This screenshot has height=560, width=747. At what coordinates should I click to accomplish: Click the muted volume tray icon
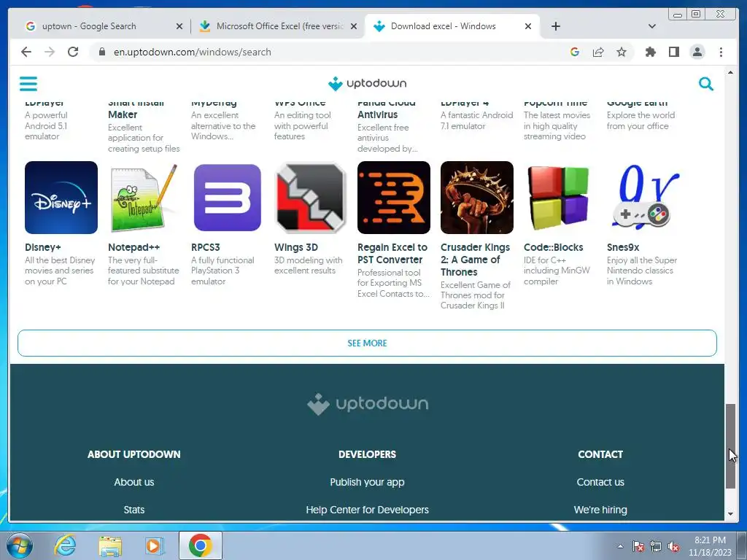click(x=673, y=547)
